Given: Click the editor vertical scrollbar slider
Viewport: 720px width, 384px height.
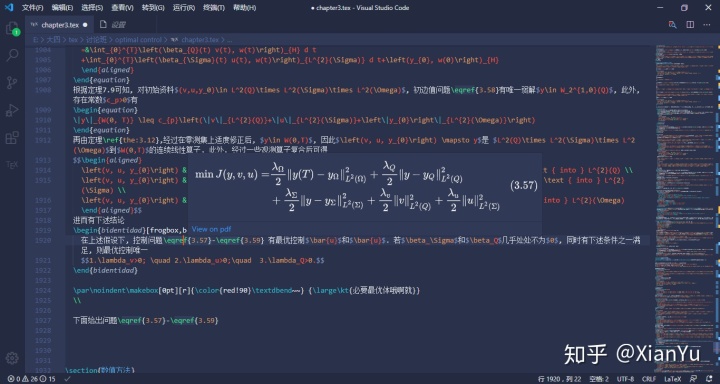Looking at the screenshot, I should tap(716, 347).
